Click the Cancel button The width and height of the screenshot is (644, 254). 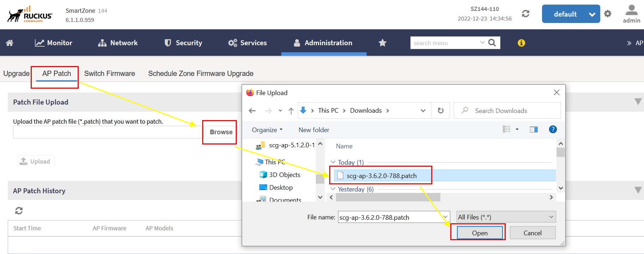coord(532,233)
